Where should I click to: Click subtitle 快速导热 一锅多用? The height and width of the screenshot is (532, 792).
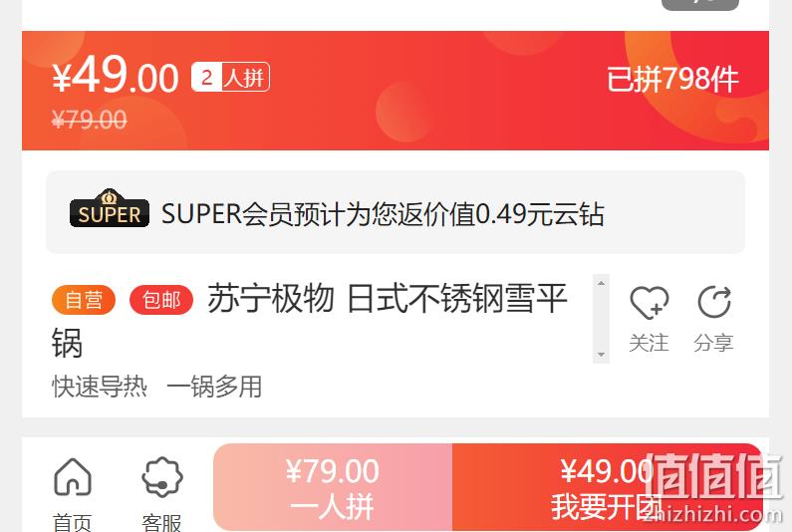click(x=157, y=387)
